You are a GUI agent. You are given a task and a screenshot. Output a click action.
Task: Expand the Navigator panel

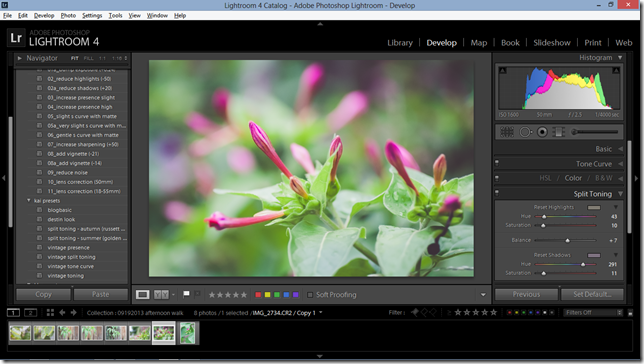[19, 58]
